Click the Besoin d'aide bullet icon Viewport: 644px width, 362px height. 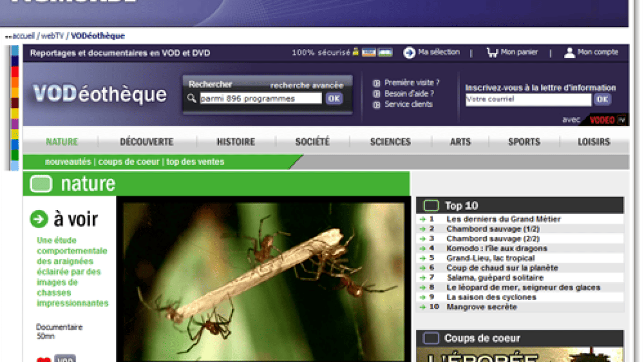(x=377, y=94)
